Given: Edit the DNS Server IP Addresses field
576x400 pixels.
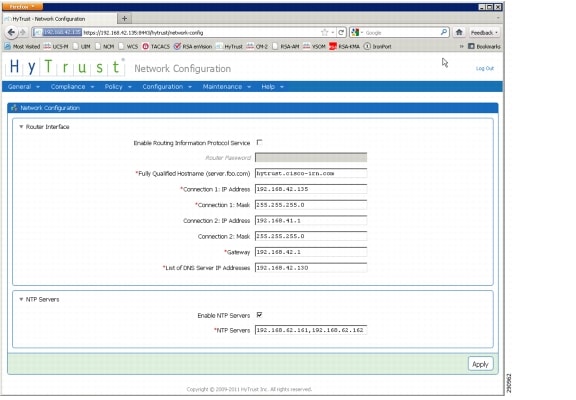Looking at the screenshot, I should (311, 267).
